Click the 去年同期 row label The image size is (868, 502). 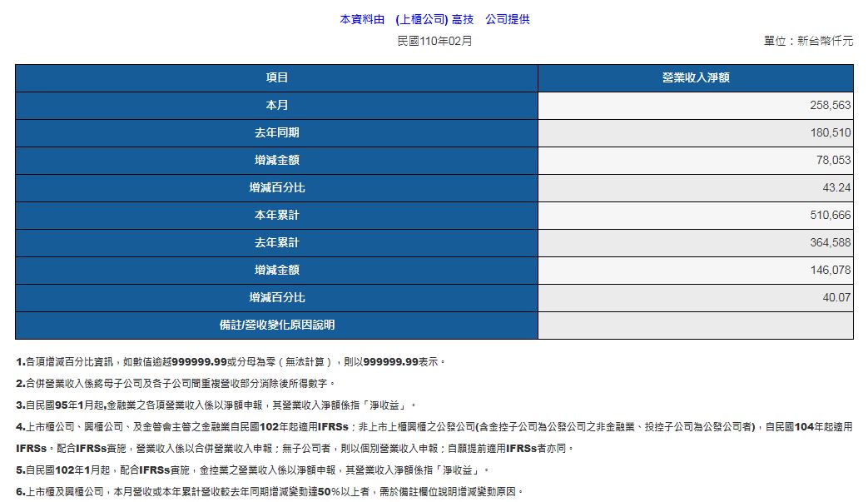[x=276, y=133]
